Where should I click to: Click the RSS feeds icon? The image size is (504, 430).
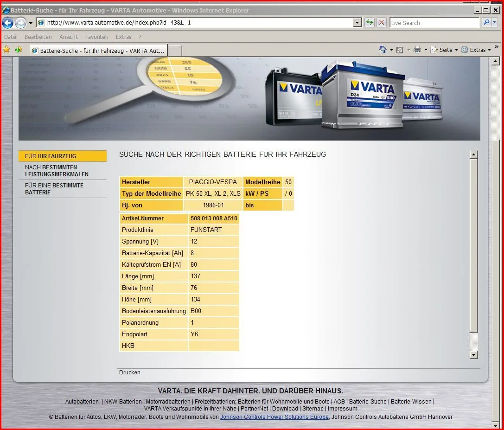pos(399,50)
